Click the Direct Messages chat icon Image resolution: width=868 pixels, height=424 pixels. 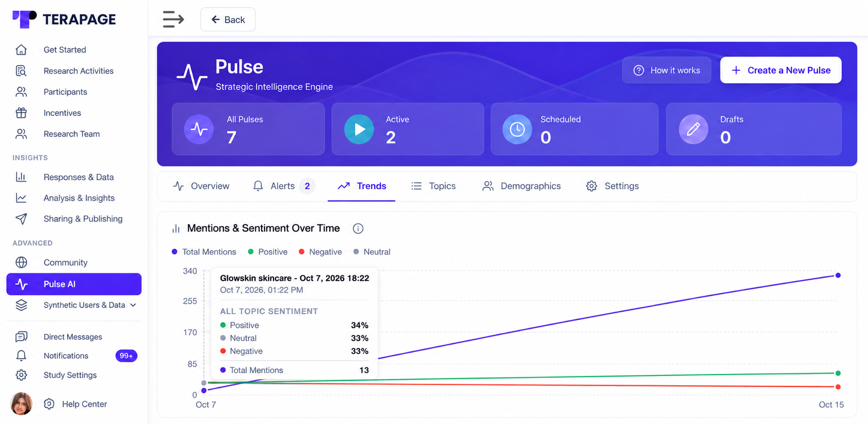click(x=21, y=337)
